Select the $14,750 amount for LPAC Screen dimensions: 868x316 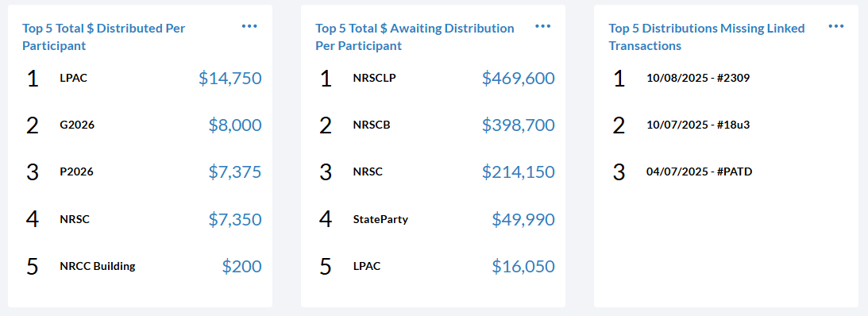(230, 78)
